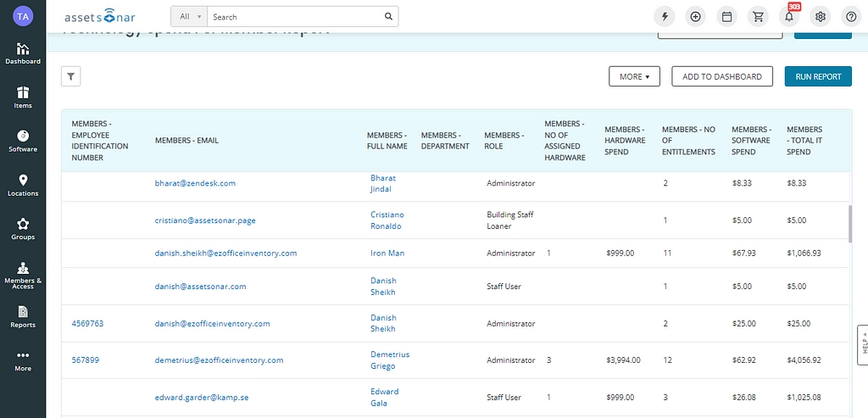Open Bharat Jindal member link
The height and width of the screenshot is (418, 868).
click(x=383, y=183)
